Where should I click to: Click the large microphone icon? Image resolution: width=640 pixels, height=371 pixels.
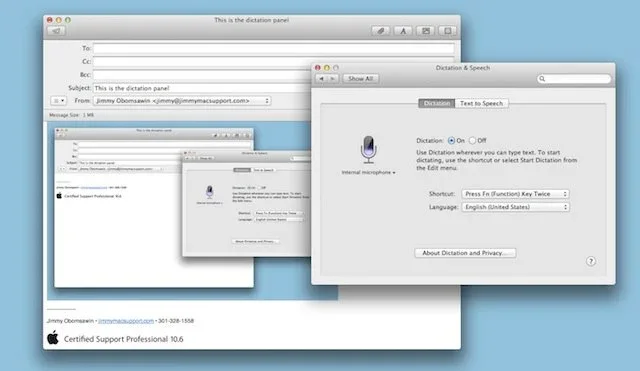[x=369, y=149]
